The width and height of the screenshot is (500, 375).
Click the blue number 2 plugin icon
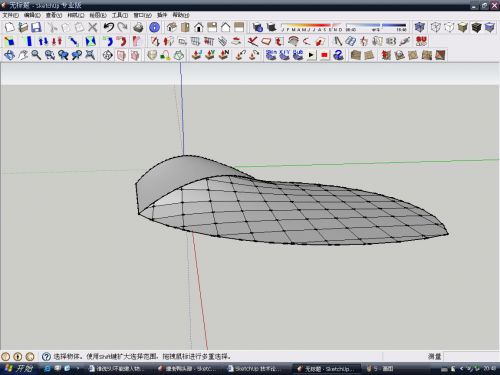click(339, 55)
